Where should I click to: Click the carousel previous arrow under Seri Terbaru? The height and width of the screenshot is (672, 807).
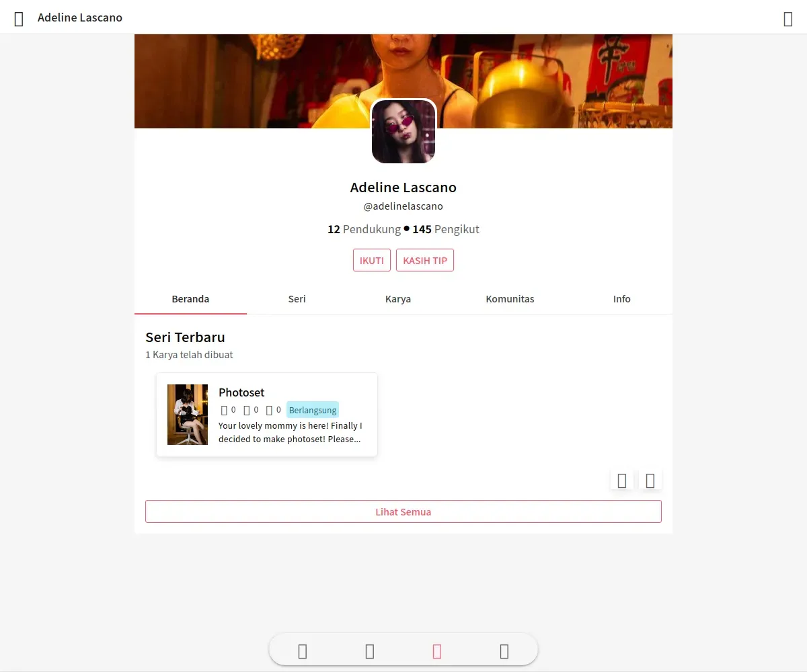(x=622, y=480)
